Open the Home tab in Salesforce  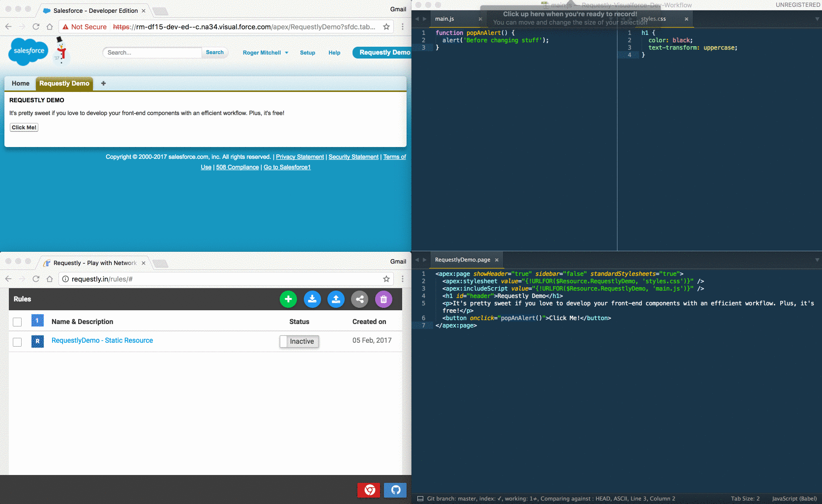pos(21,84)
